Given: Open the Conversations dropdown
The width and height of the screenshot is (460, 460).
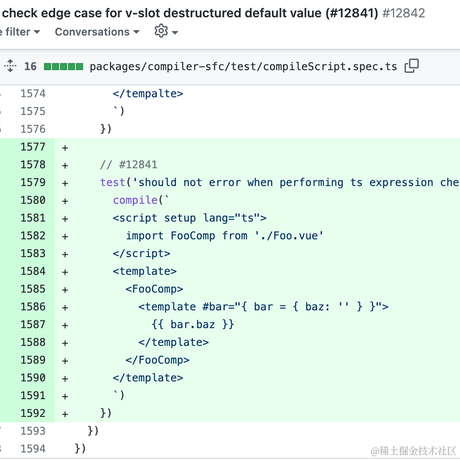Looking at the screenshot, I should click(x=97, y=32).
